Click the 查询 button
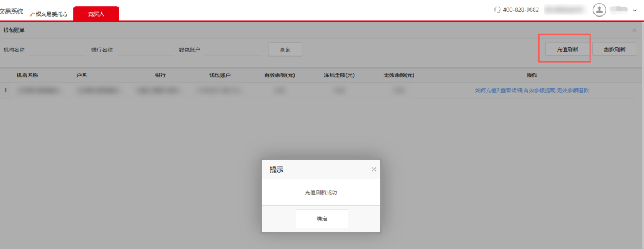This screenshot has width=644, height=249. (x=285, y=49)
